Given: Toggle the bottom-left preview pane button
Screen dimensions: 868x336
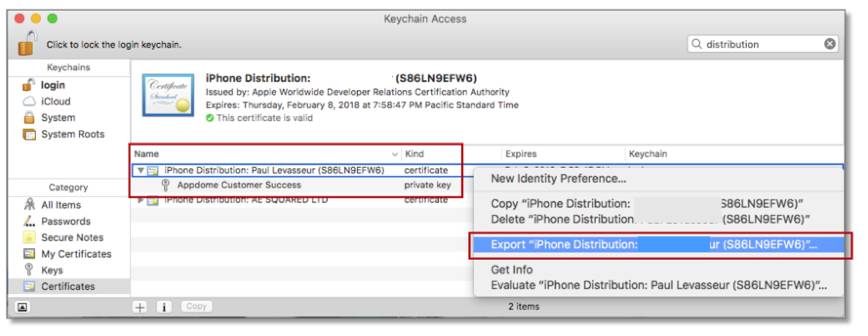Looking at the screenshot, I should click(22, 307).
